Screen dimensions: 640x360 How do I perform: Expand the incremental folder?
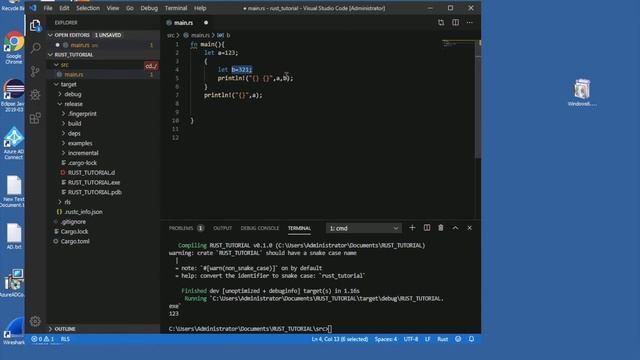pos(63,153)
